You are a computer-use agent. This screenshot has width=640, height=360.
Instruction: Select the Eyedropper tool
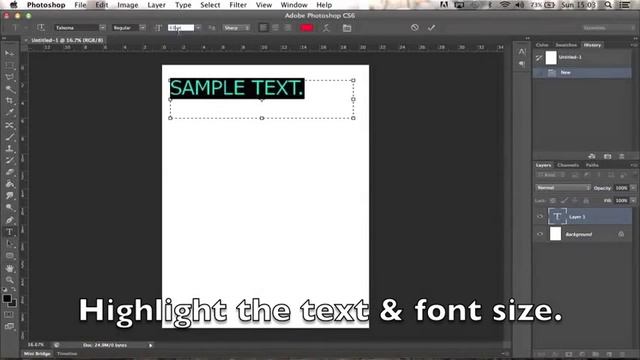tap(9, 113)
